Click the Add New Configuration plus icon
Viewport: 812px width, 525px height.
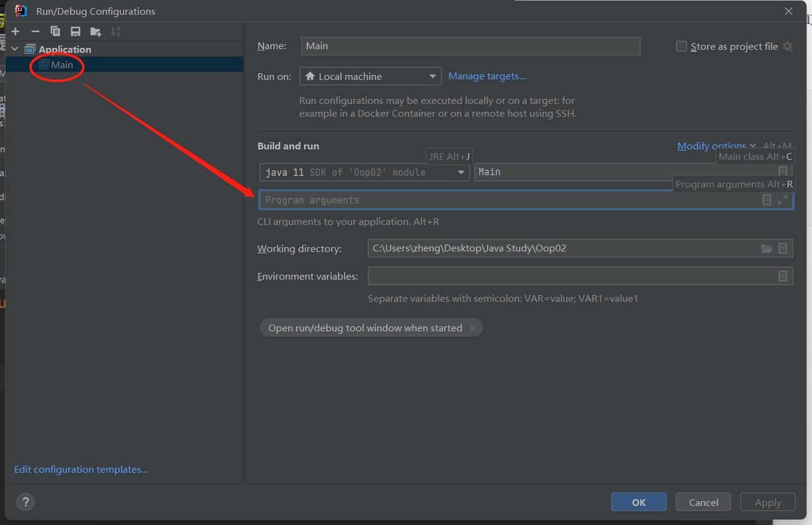(x=15, y=31)
